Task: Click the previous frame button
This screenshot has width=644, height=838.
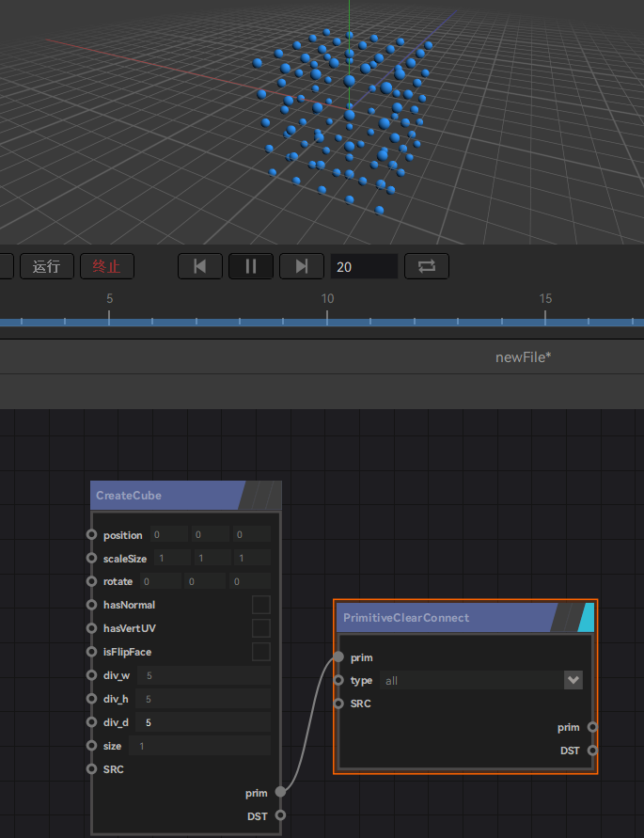Action: coord(200,266)
